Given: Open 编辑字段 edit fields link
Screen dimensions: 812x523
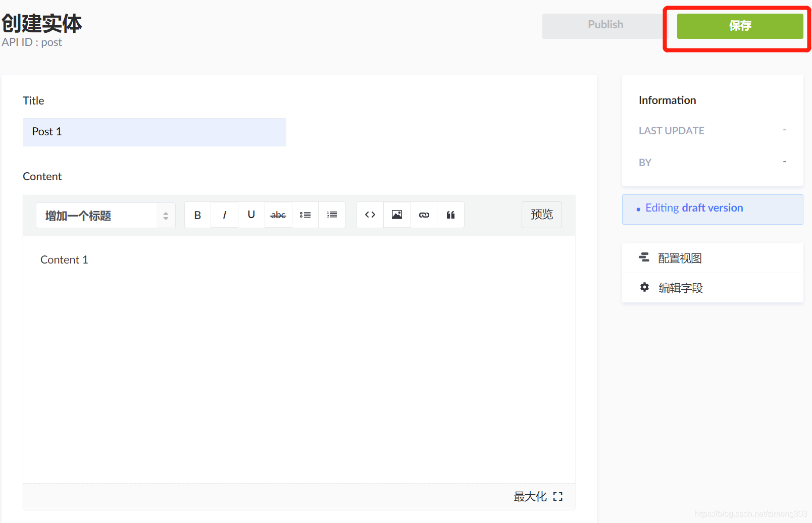Looking at the screenshot, I should click(x=713, y=288).
